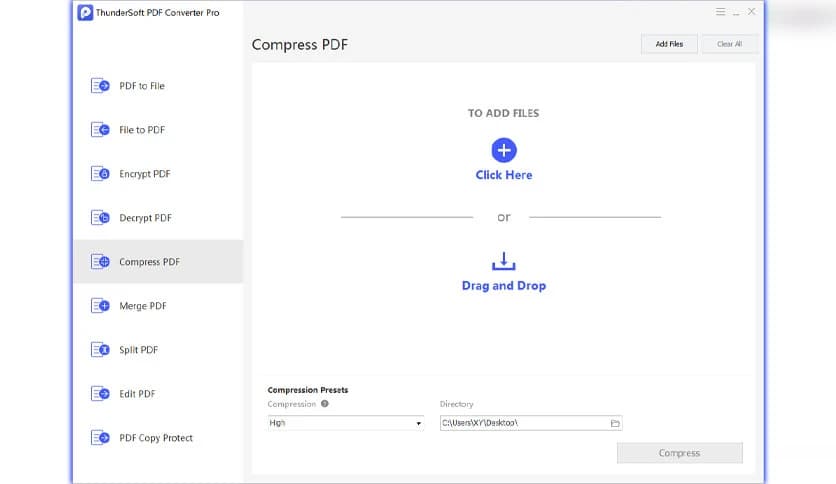Click the Compress PDF sidebar icon
This screenshot has width=836, height=484.
[100, 262]
